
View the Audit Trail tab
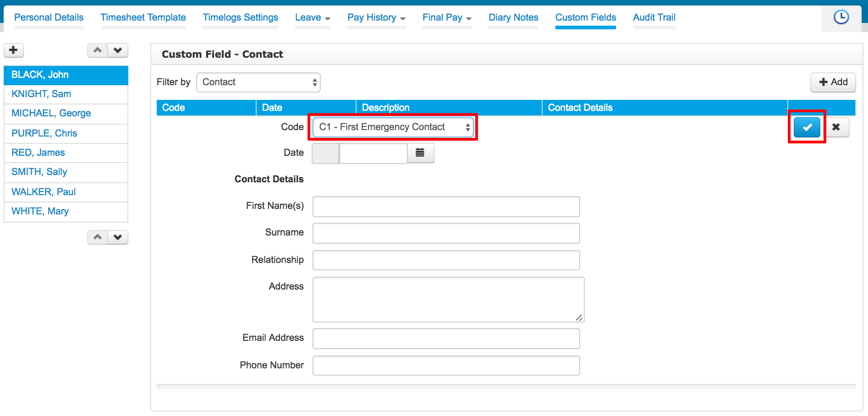tap(654, 17)
